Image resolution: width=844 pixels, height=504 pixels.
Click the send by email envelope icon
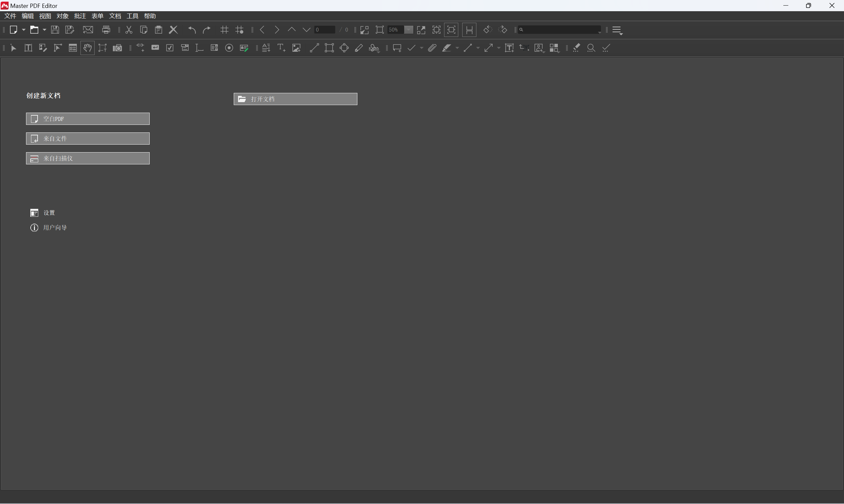(x=88, y=30)
